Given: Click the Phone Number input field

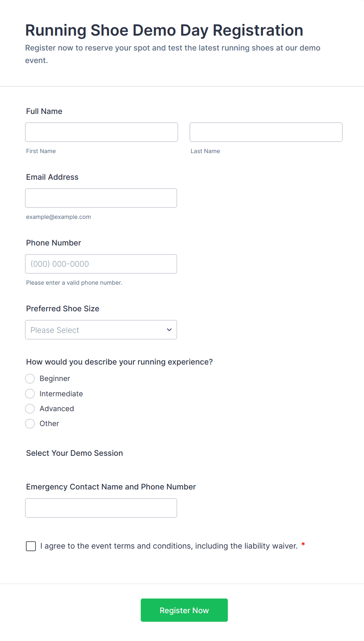Looking at the screenshot, I should [x=101, y=264].
